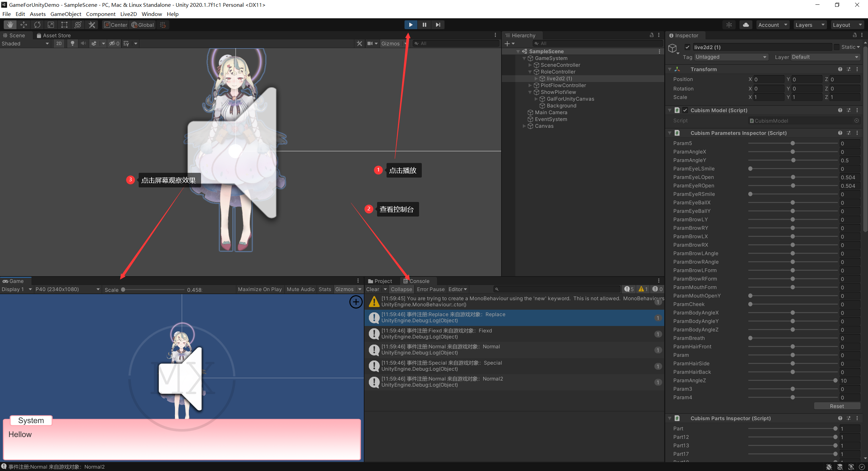868x471 pixels.
Task: Expand the PlotFlowController tree item
Action: click(530, 85)
